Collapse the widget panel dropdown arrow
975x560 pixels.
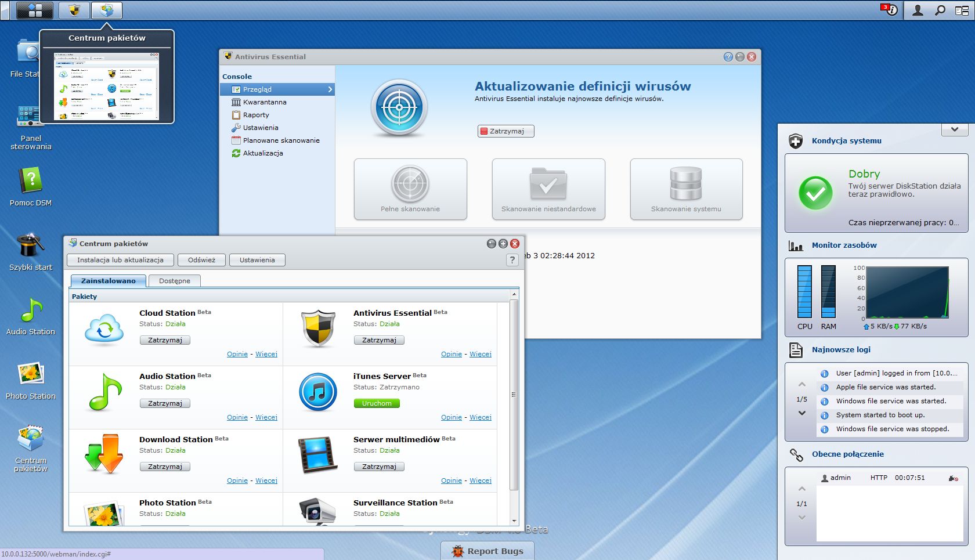[955, 129]
